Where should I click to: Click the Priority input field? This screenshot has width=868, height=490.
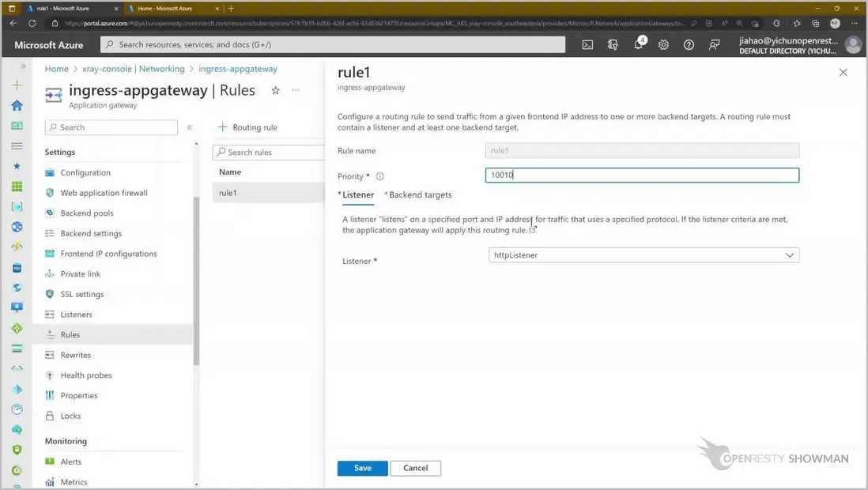(642, 175)
